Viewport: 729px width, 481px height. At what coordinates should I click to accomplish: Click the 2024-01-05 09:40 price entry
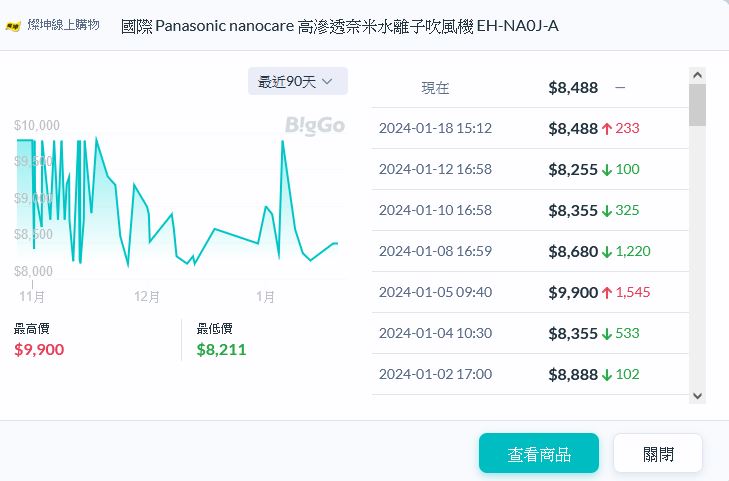[x=530, y=292]
